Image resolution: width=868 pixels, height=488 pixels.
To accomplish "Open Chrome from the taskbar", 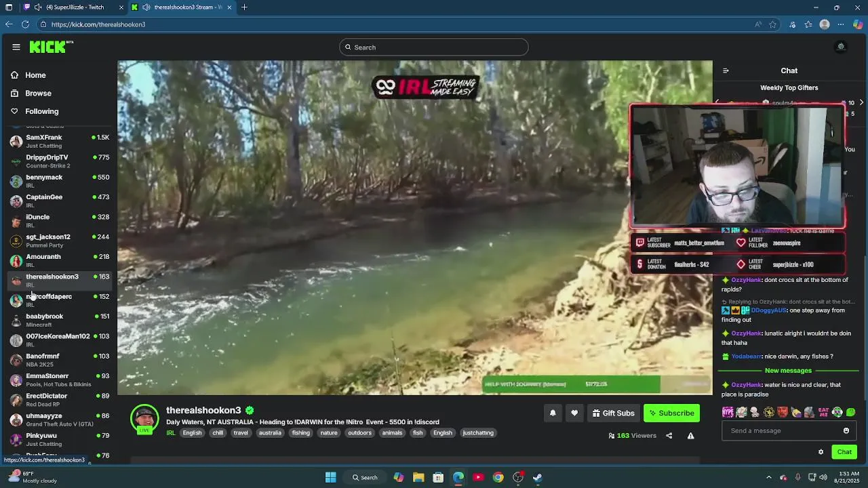I will pos(498,477).
